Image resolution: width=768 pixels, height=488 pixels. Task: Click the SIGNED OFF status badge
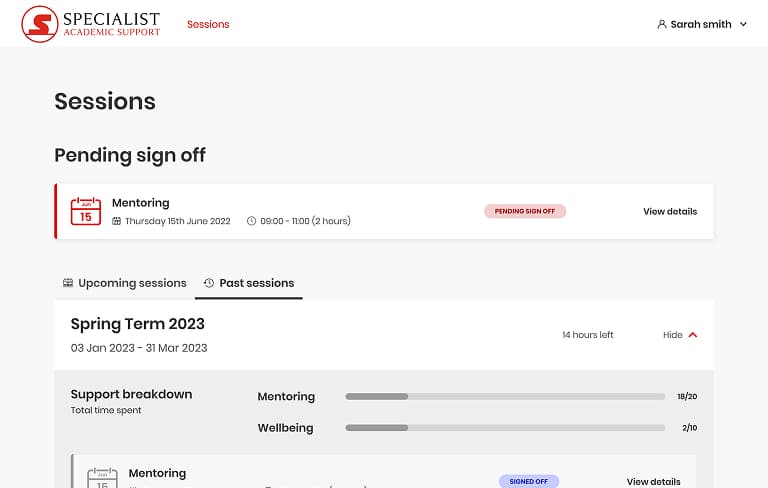tap(528, 482)
